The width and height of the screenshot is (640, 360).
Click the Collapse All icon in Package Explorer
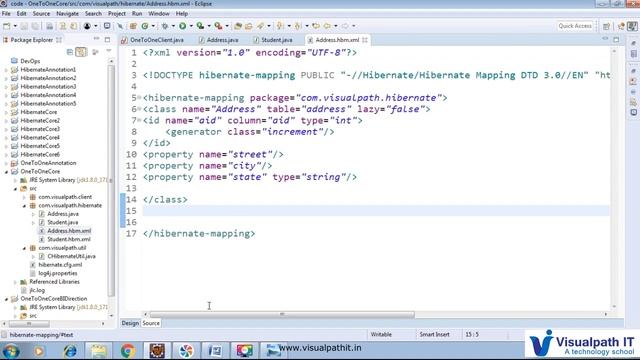(70, 52)
